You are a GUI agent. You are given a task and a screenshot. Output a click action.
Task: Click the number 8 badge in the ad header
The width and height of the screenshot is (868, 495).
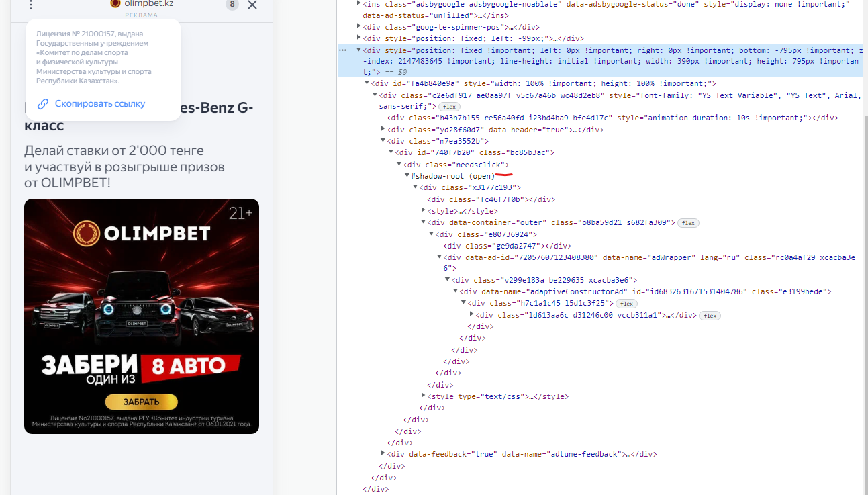tap(232, 5)
